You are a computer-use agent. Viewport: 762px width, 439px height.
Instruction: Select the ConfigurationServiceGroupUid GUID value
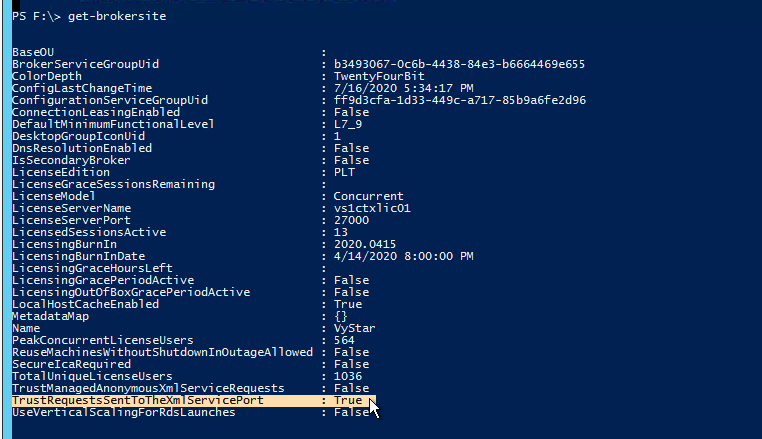(x=460, y=100)
